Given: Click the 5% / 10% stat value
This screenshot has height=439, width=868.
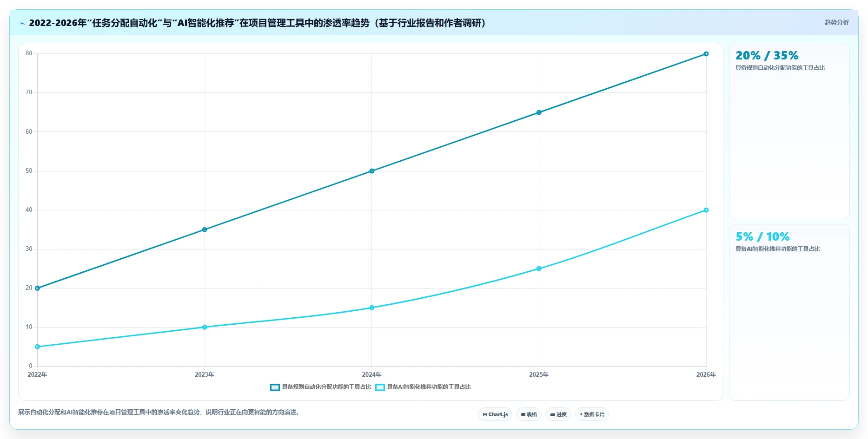Looking at the screenshot, I should [x=762, y=237].
